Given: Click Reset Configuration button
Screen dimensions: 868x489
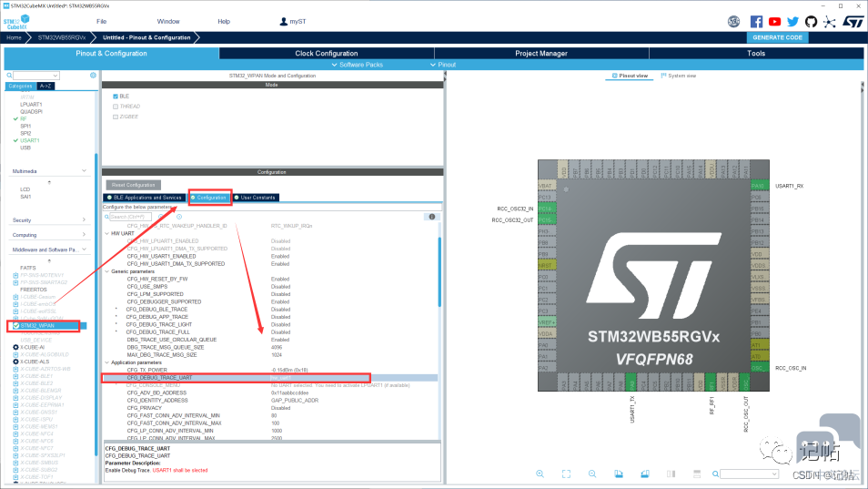Looking at the screenshot, I should [x=134, y=185].
